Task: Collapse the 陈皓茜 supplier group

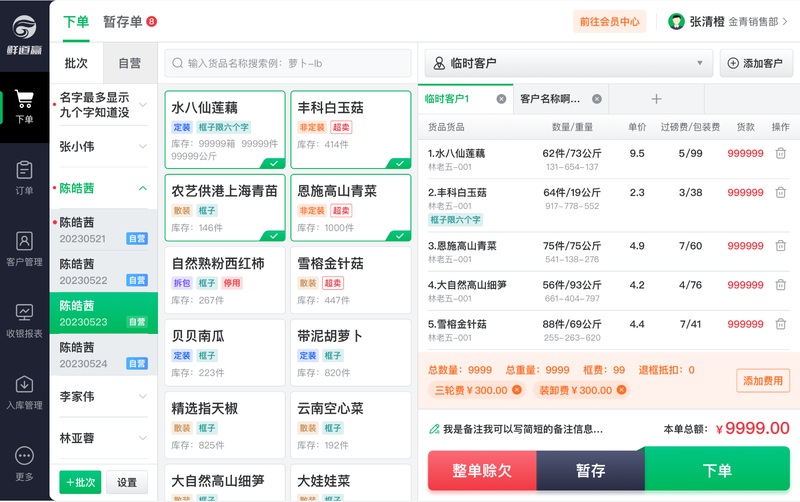Action: click(143, 188)
